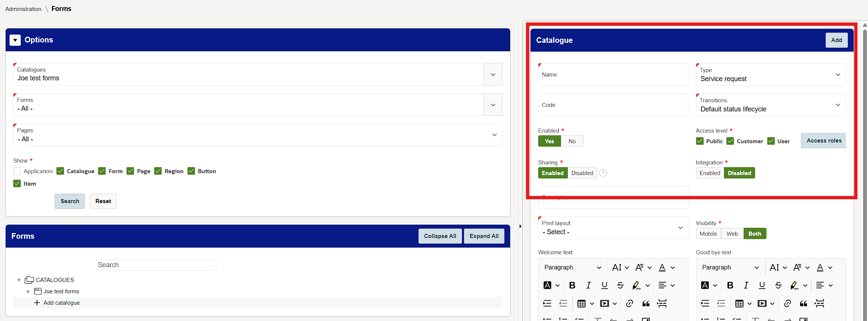Click Link icon in Welcome text editor
This screenshot has height=321, width=868.
coord(629,303)
